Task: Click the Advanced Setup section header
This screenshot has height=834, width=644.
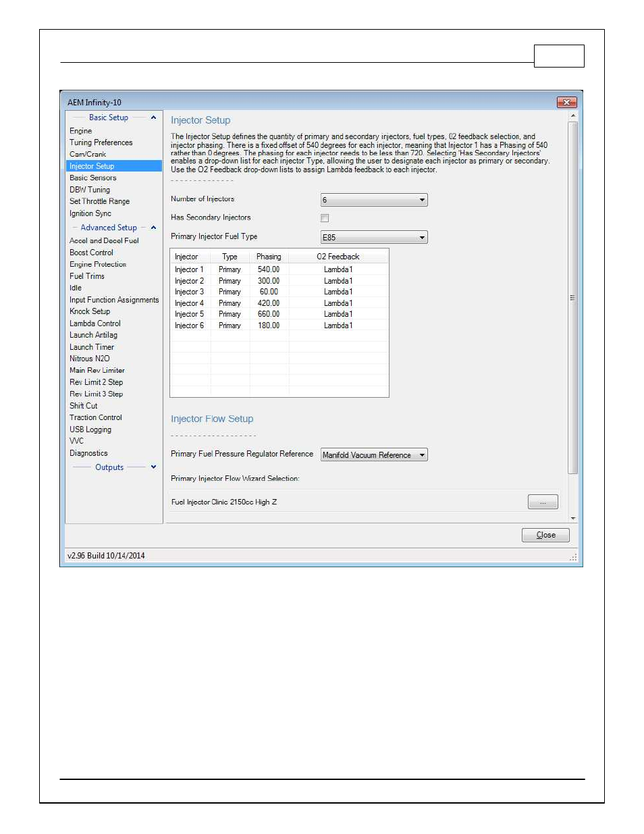Action: [109, 228]
